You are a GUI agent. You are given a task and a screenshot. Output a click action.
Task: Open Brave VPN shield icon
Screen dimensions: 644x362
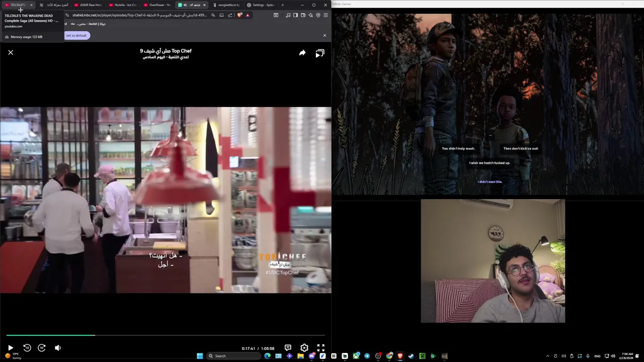pos(318,15)
